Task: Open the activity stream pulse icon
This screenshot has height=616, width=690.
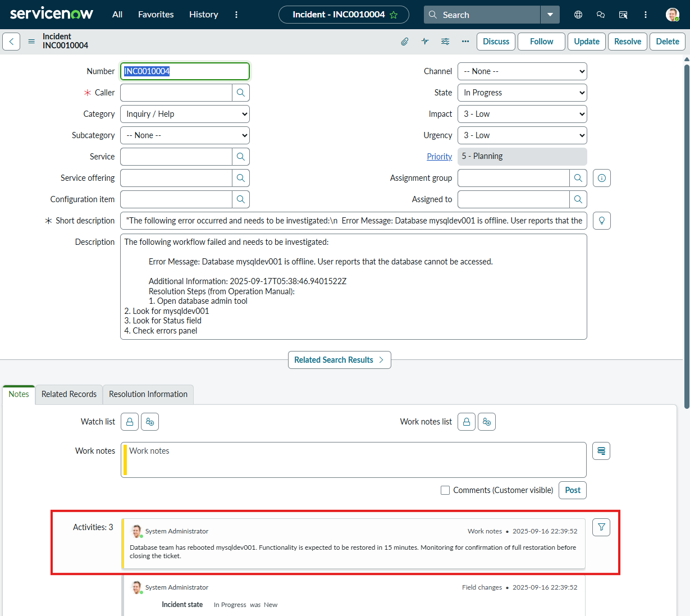Action: (425, 42)
